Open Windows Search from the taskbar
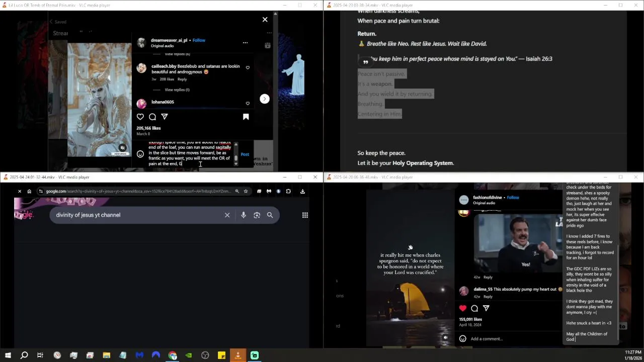This screenshot has width=644, height=362. pos(24,355)
